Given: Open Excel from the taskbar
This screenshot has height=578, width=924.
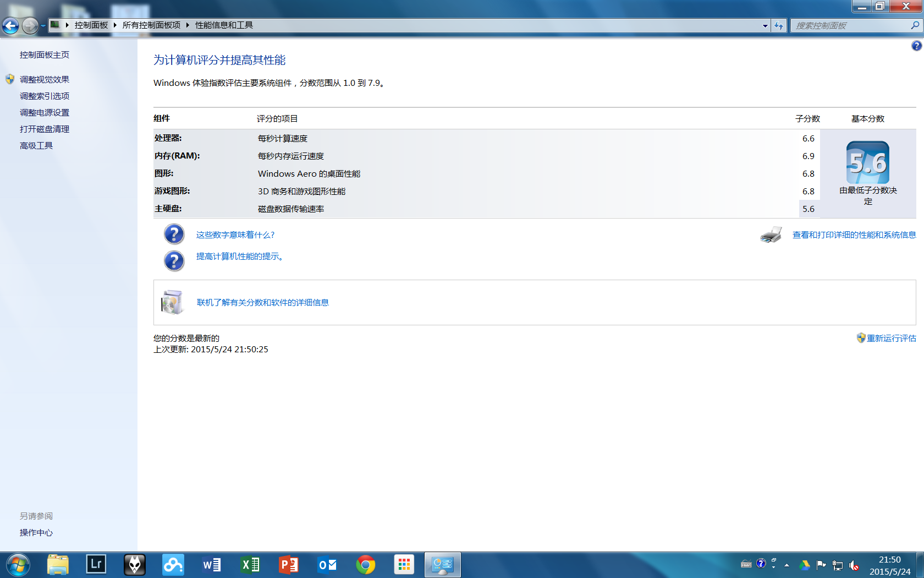Looking at the screenshot, I should 250,564.
